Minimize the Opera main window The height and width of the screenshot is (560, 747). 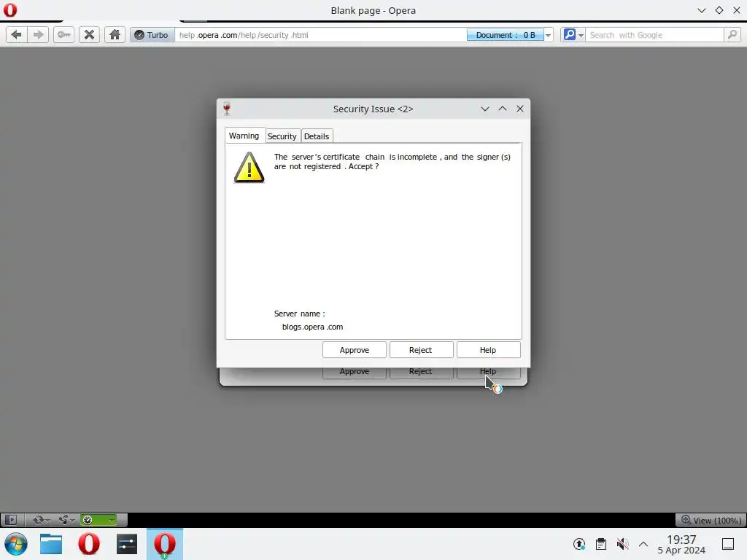pos(701,10)
